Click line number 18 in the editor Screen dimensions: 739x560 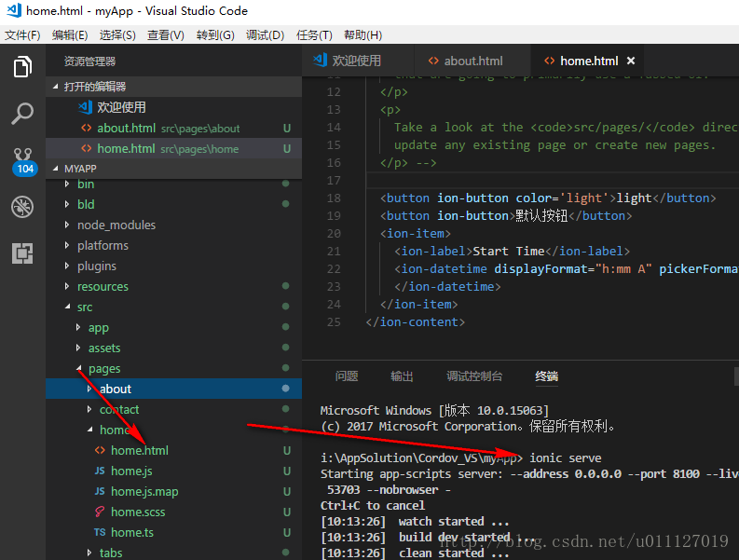click(x=334, y=198)
